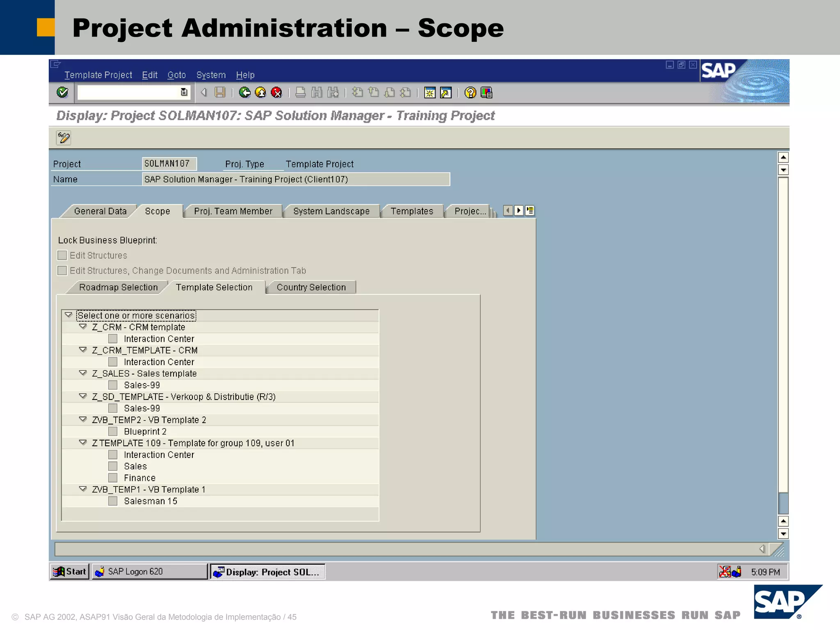840x630 pixels.
Task: Check the Salesman 15 checkbox
Action: coord(113,501)
